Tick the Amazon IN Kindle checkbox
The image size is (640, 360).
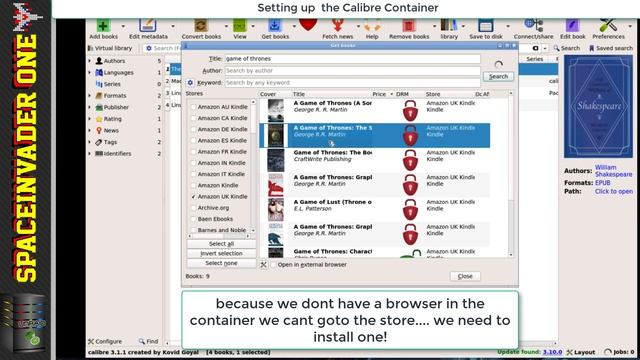pyautogui.click(x=193, y=163)
